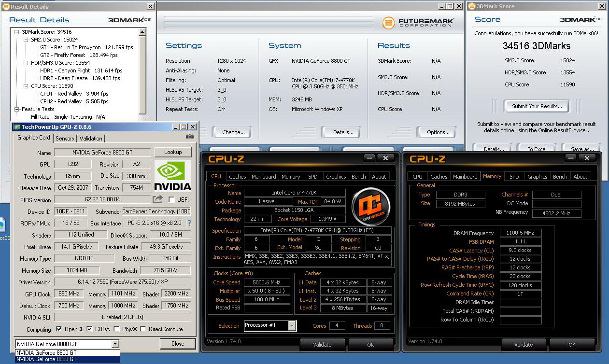Click the 3DMark06 logo in Score window

[x=581, y=19]
